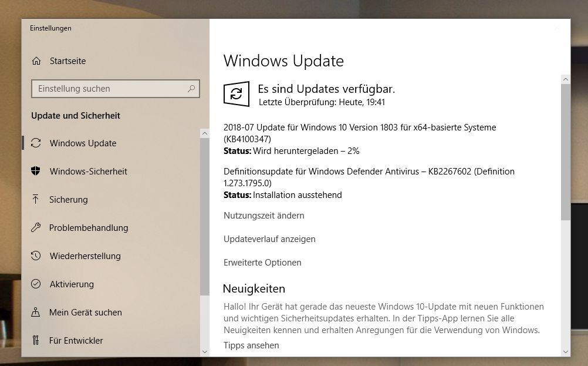Viewport: 588px width, 366px height.
Task: Click the Problembehandlung wrench icon
Action: [36, 227]
